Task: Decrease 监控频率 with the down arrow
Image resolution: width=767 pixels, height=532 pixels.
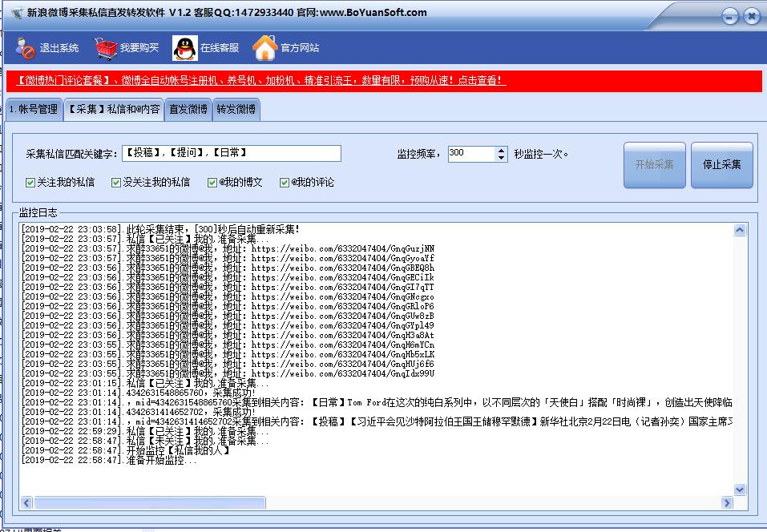Action: click(x=501, y=158)
